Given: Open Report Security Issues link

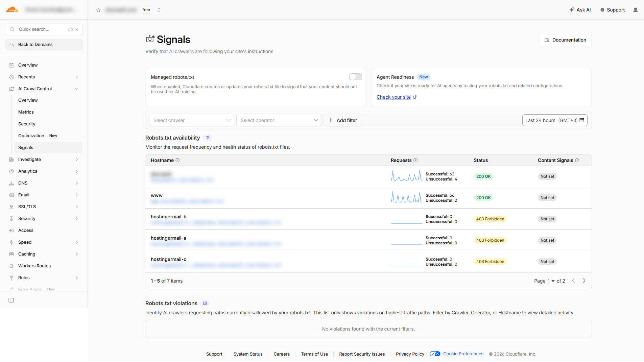Looking at the screenshot, I should (x=362, y=354).
